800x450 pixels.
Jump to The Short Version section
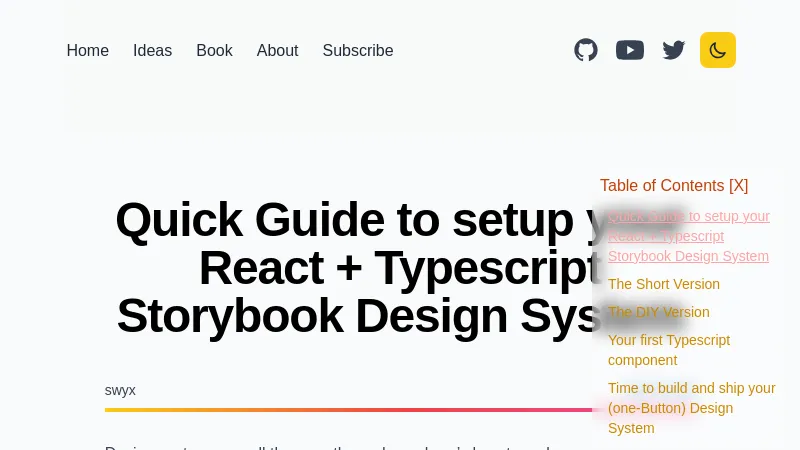click(x=664, y=284)
